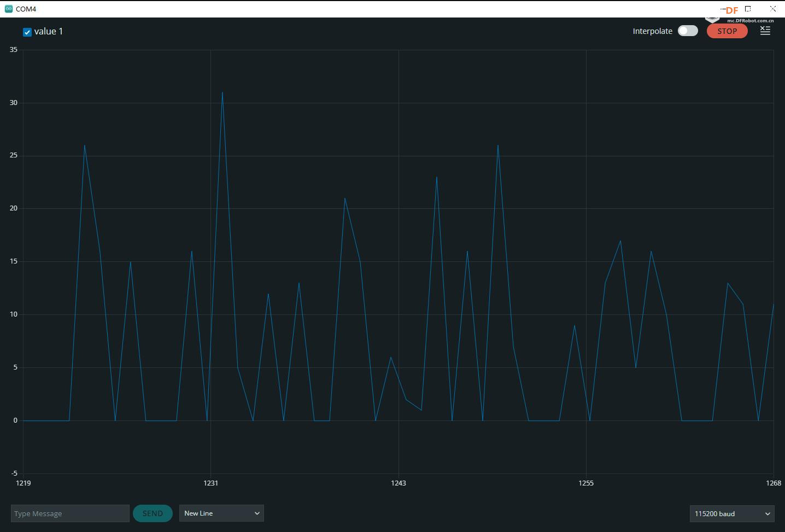Image resolution: width=785 pixels, height=532 pixels.
Task: Click the y-axis label 25
Action: point(14,155)
